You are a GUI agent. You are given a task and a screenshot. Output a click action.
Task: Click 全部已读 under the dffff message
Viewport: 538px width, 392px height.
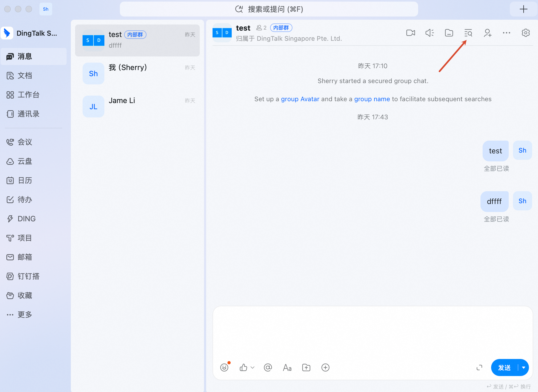(x=496, y=219)
